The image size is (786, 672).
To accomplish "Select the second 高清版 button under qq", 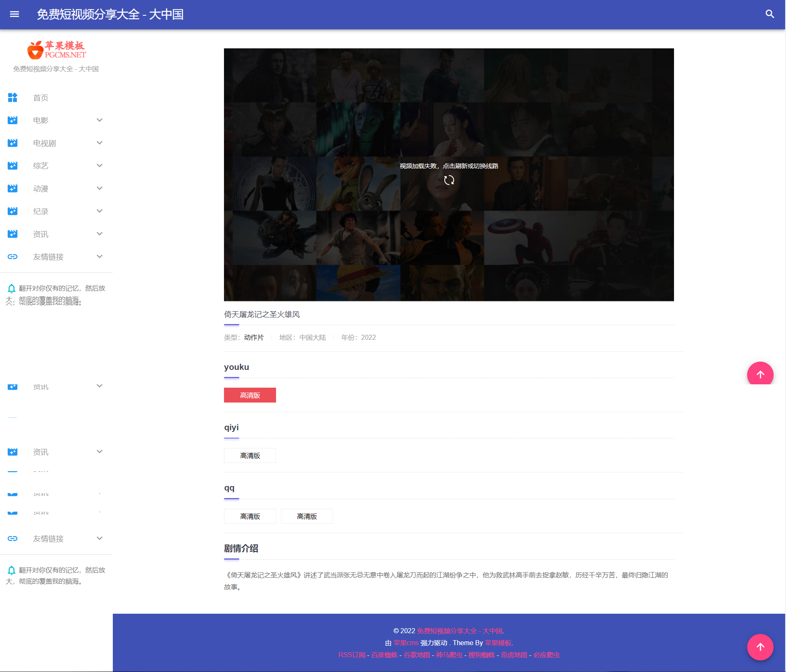I will (x=307, y=516).
